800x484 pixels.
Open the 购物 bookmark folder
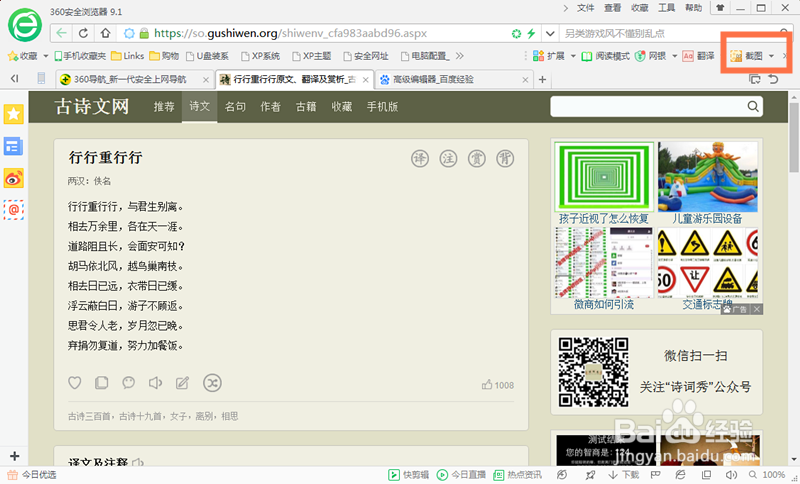tap(164, 56)
